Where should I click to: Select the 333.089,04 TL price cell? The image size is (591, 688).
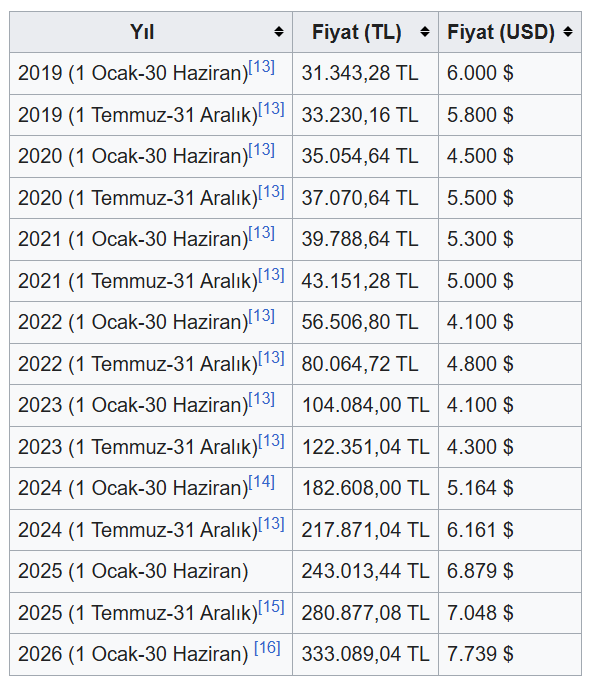tap(365, 654)
